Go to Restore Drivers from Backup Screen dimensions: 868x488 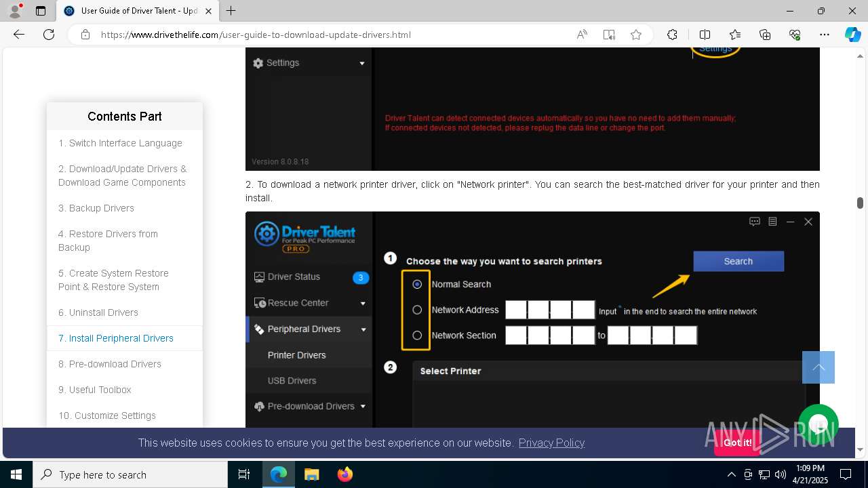tap(108, 241)
